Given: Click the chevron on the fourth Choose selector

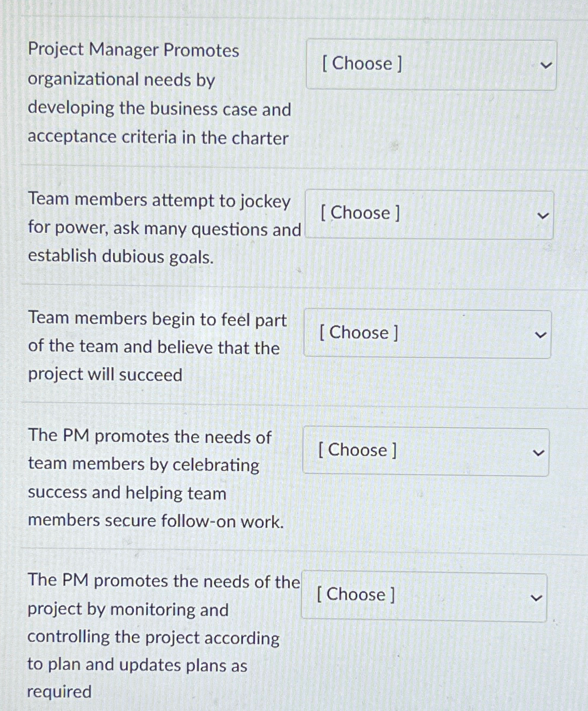Looking at the screenshot, I should (x=538, y=452).
